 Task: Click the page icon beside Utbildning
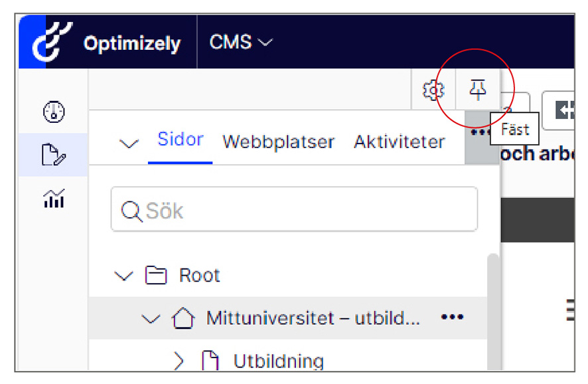(210, 361)
